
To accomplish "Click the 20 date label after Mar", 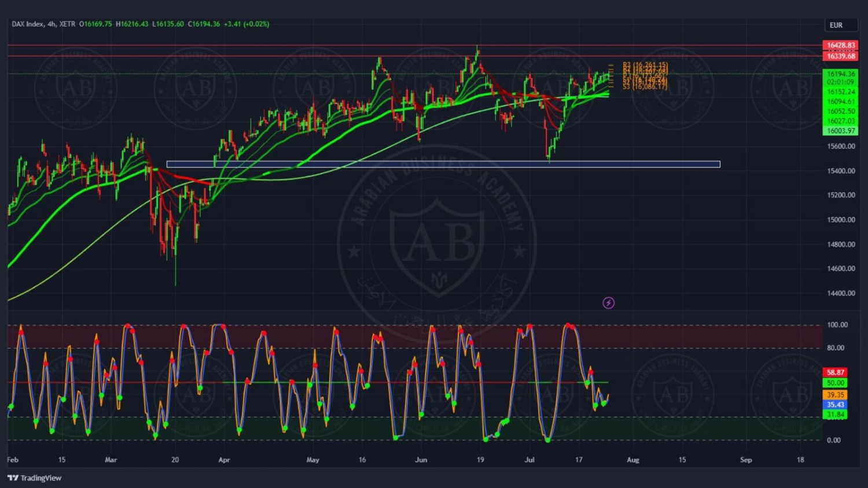I will pyautogui.click(x=175, y=460).
